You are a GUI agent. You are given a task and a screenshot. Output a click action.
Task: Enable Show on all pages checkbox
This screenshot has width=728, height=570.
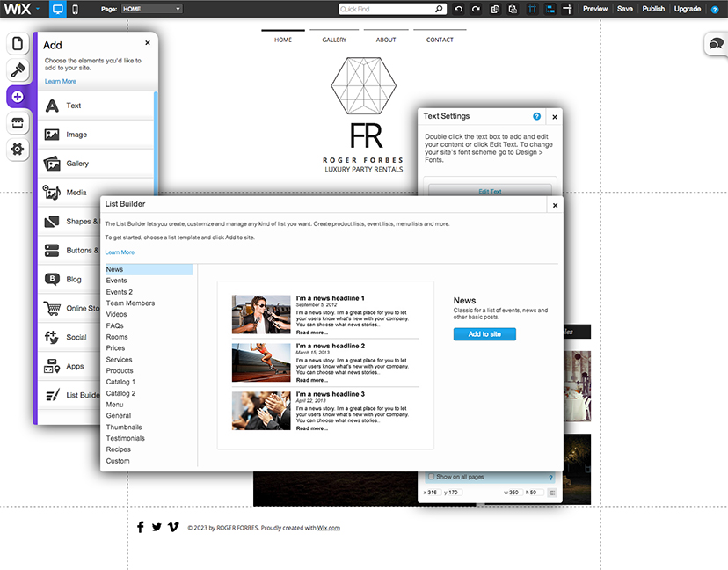[x=431, y=477]
